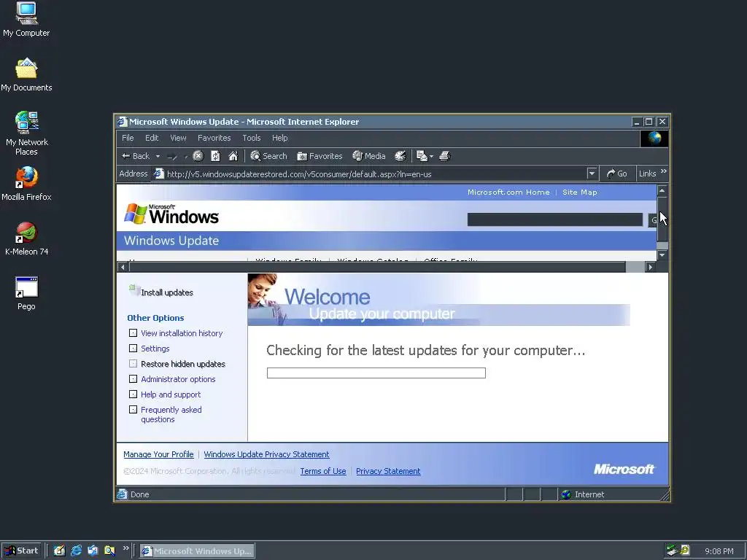Click the Stop loading icon

click(198, 156)
